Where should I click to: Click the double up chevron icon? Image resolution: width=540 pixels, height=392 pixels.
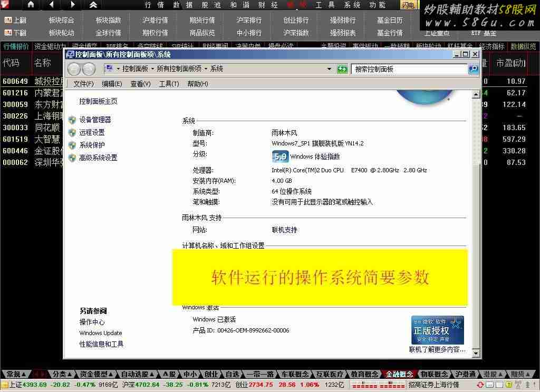93,4
